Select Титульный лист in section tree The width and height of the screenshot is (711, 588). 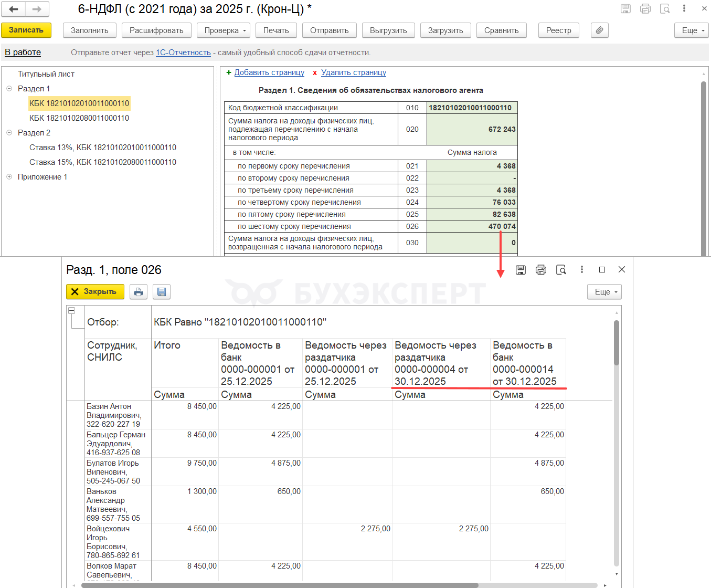46,74
